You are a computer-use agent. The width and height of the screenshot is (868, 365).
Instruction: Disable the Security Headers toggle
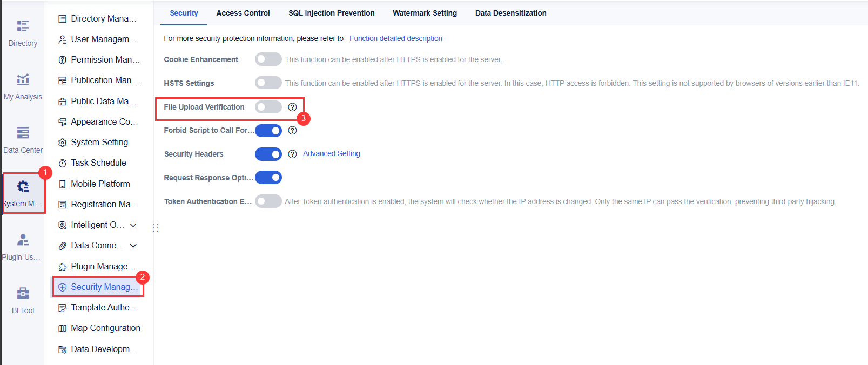268,154
